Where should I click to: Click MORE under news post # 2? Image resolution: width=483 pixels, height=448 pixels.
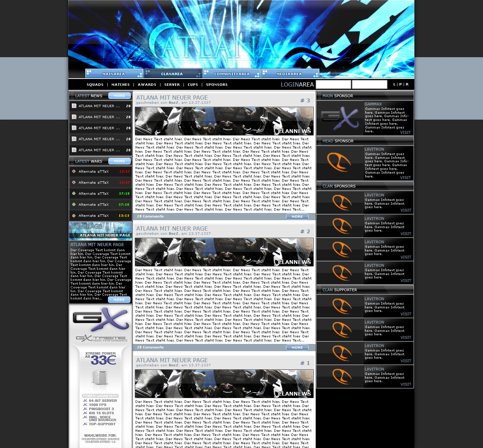(297, 347)
